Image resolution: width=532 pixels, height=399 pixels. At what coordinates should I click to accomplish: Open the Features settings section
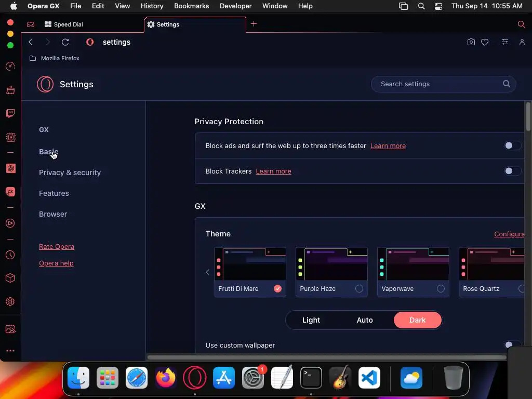54,193
